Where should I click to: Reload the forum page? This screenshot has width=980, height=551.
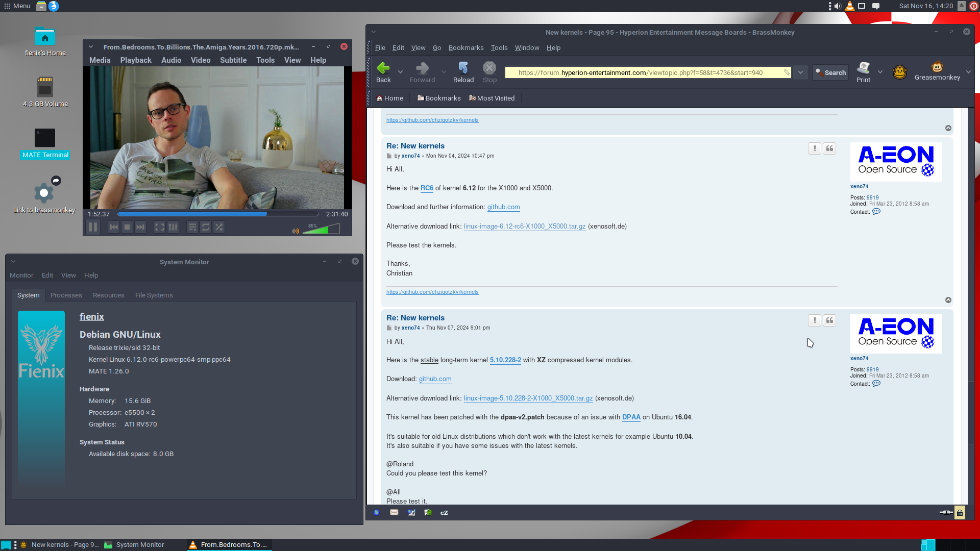463,72
